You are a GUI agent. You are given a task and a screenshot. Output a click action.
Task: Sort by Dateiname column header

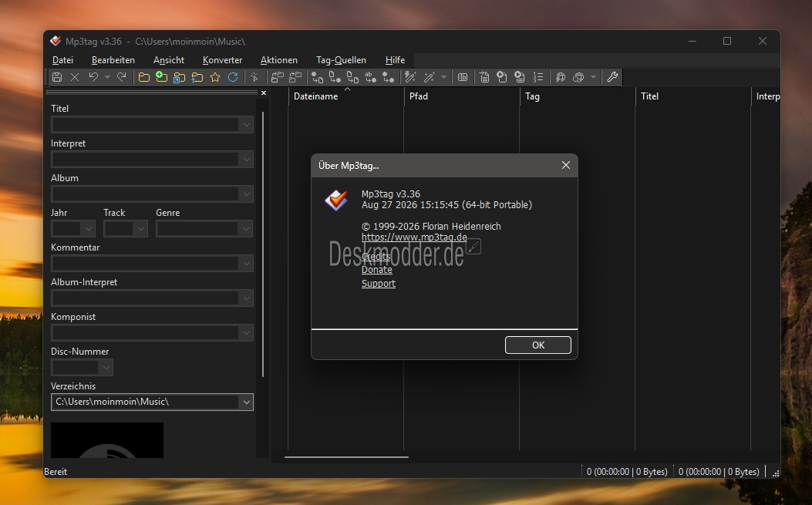click(346, 96)
